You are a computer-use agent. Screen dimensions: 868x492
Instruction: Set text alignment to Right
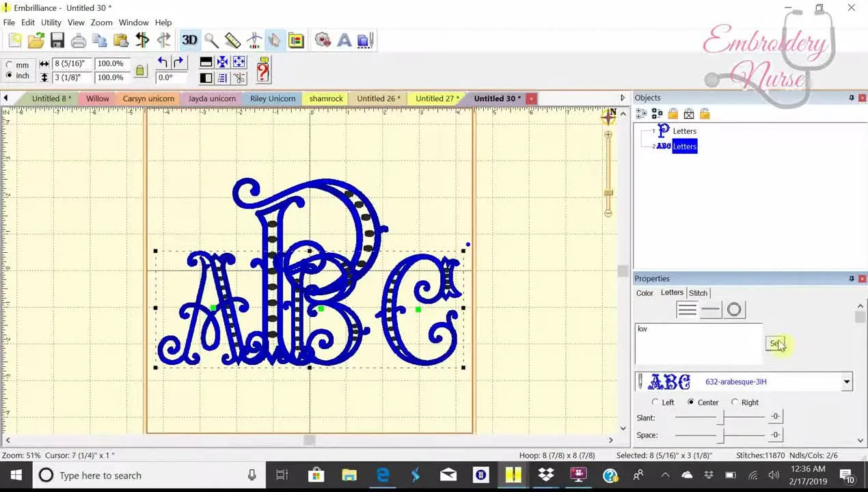tap(735, 402)
